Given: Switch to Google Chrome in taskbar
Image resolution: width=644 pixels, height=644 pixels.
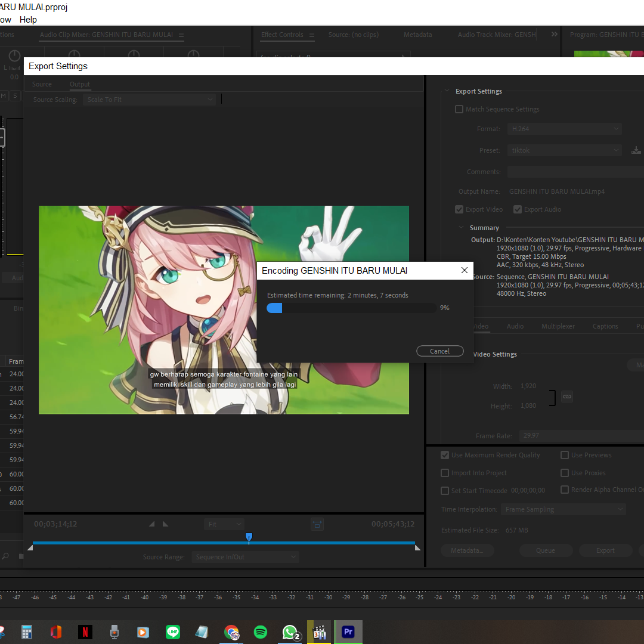Looking at the screenshot, I should tap(231, 632).
